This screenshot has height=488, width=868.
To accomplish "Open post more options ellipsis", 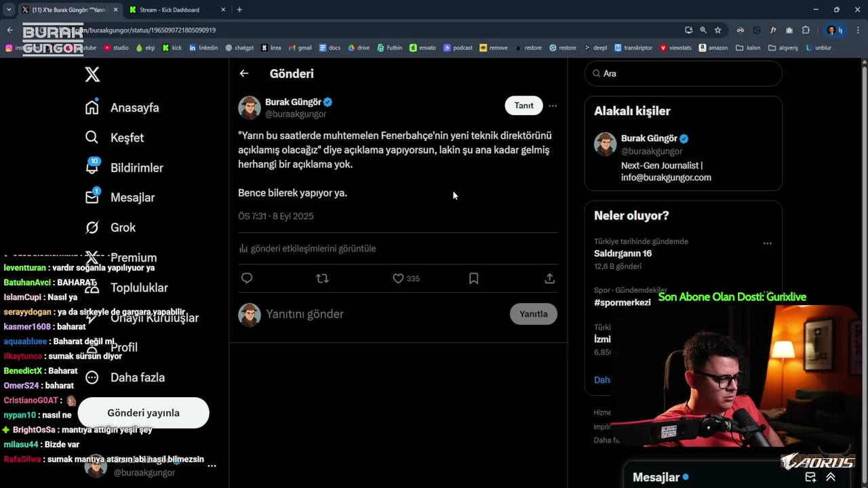I will pos(553,106).
